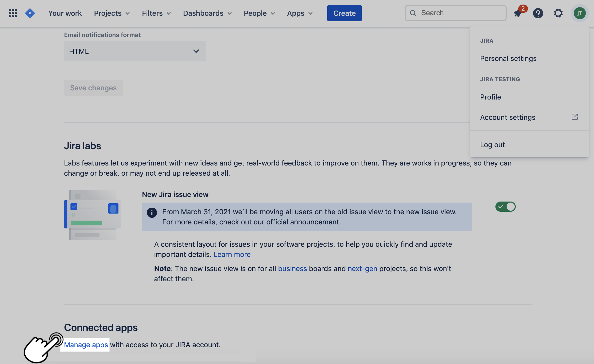Screen dimensions: 594x364
Task: Open Jira settings with the gear icon
Action: [x=558, y=13]
